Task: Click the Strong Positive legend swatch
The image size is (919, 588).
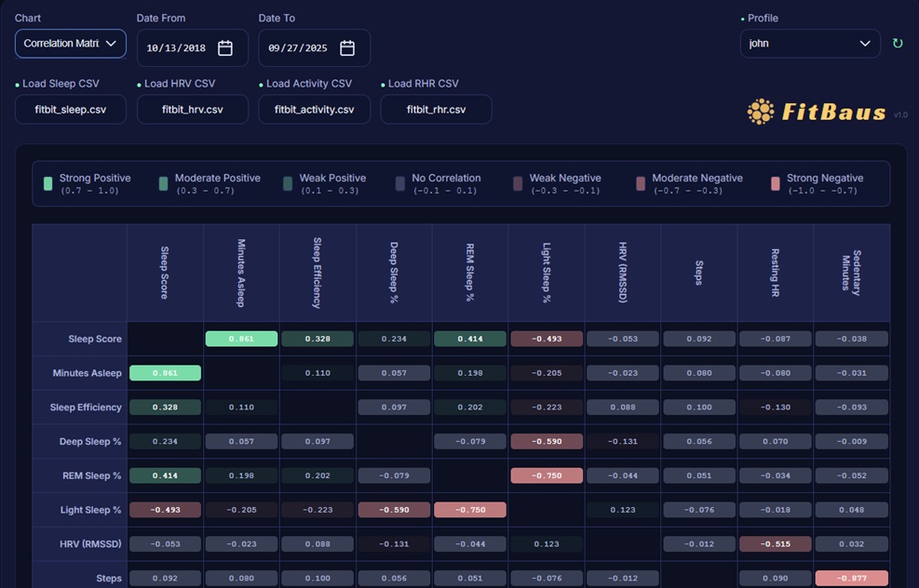Action: click(x=47, y=183)
